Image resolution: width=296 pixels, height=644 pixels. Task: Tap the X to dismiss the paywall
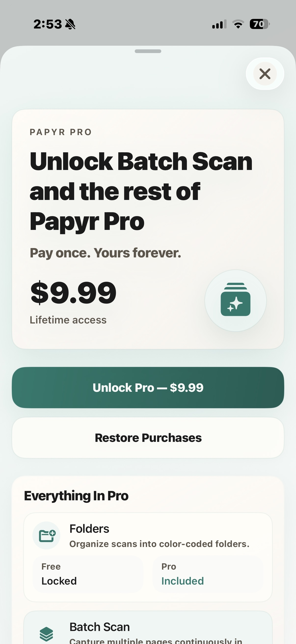click(x=265, y=74)
